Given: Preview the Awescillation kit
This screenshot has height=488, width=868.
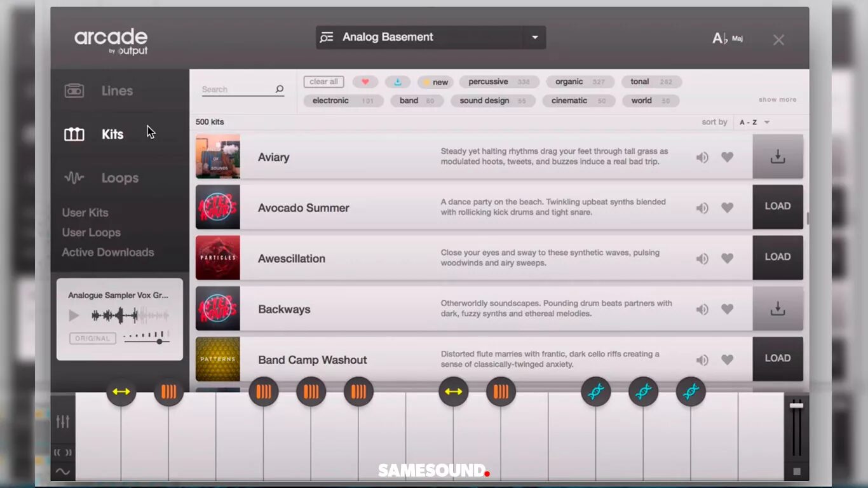Looking at the screenshot, I should click(702, 259).
